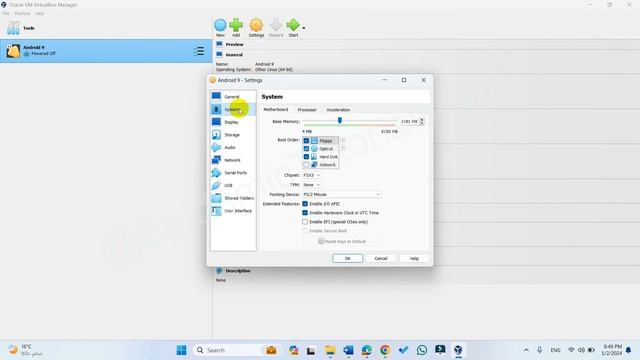Select Tools in VirtualBox Manager
Viewport: 640px width, 360px height.
(106, 28)
